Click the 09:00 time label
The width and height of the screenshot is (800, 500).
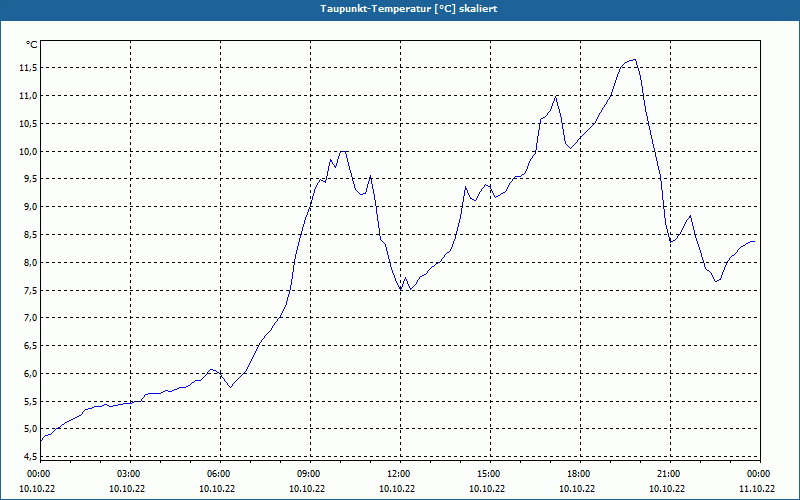(x=310, y=474)
